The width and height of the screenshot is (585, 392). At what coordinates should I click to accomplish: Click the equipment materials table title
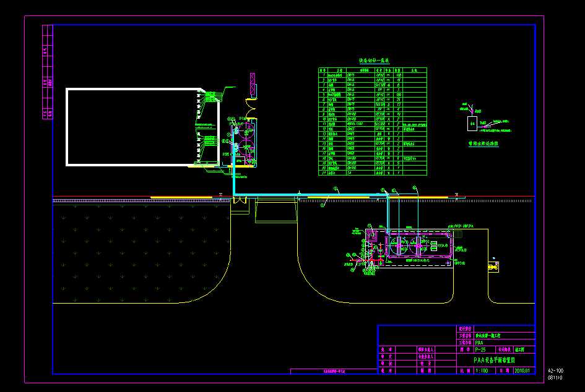click(374, 61)
